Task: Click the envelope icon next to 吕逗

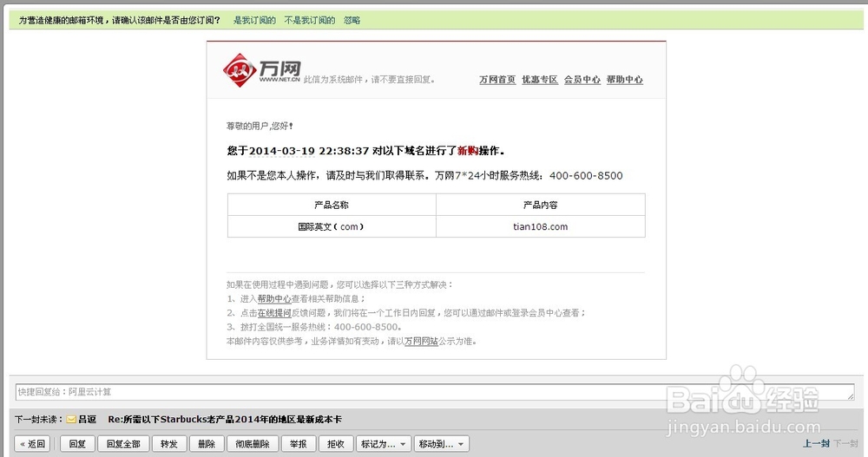Action: click(71, 420)
